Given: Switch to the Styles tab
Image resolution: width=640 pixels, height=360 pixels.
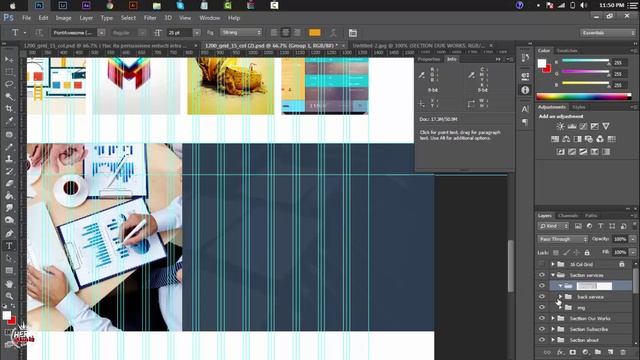Looking at the screenshot, I should [x=579, y=107].
